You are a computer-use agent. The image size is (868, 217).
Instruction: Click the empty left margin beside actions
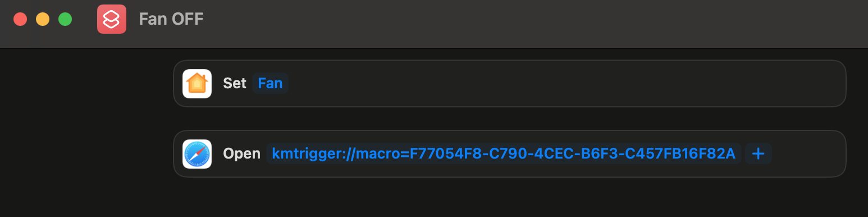point(84,133)
